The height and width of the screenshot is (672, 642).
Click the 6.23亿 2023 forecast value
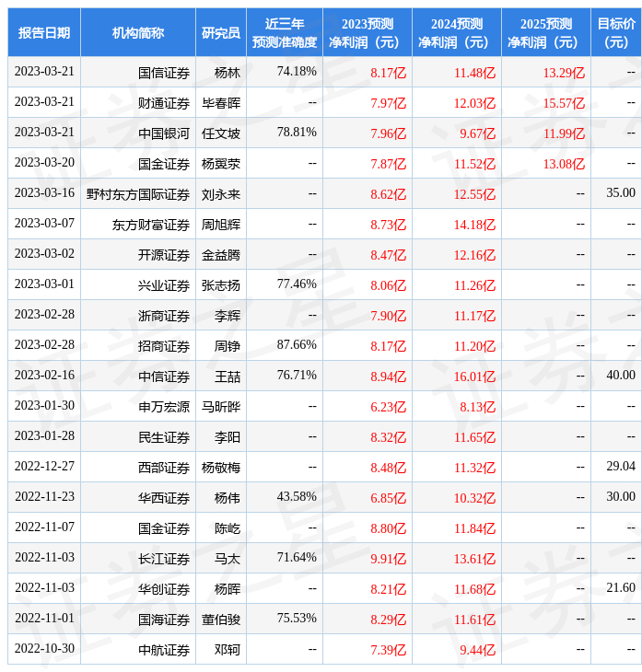click(388, 407)
